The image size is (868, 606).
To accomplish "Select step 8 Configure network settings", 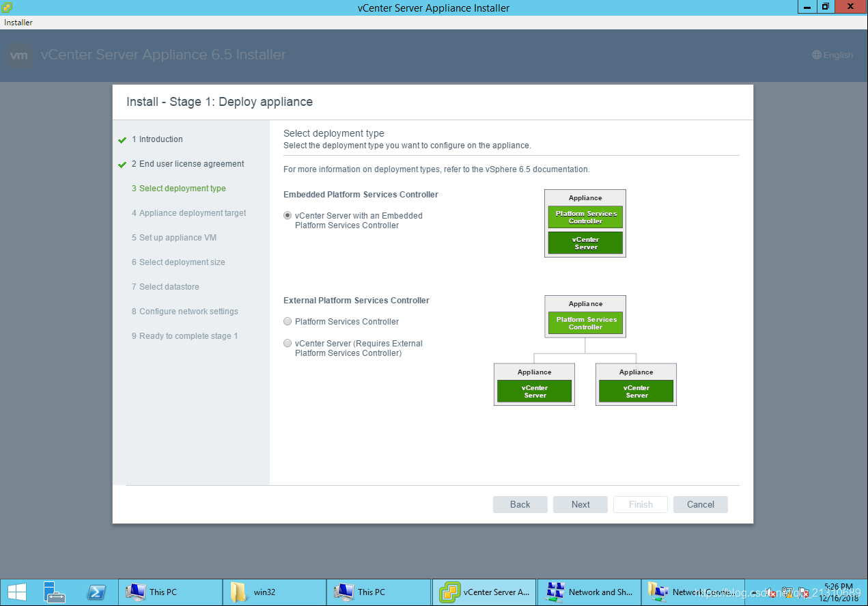I will [185, 312].
